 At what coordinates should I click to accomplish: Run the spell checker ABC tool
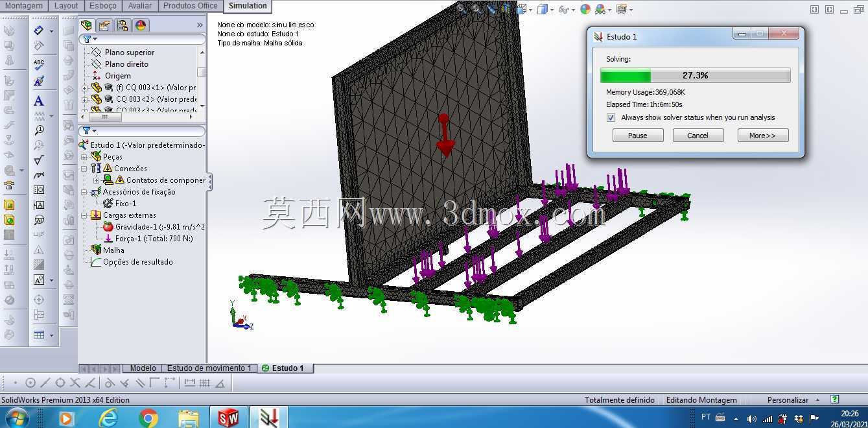(38, 64)
